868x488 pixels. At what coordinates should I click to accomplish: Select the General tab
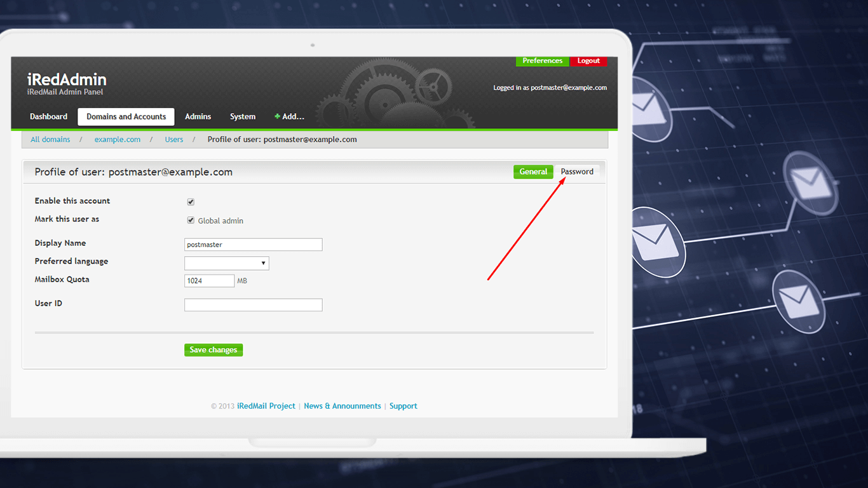pos(533,172)
